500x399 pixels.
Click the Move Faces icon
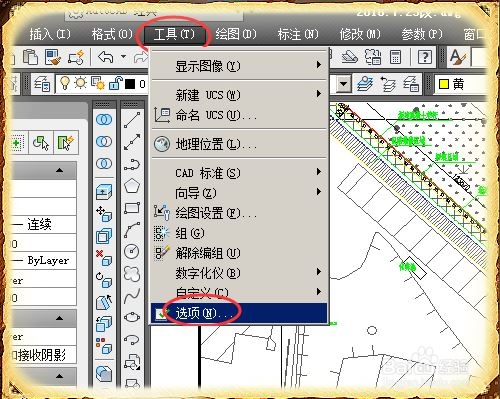104,214
